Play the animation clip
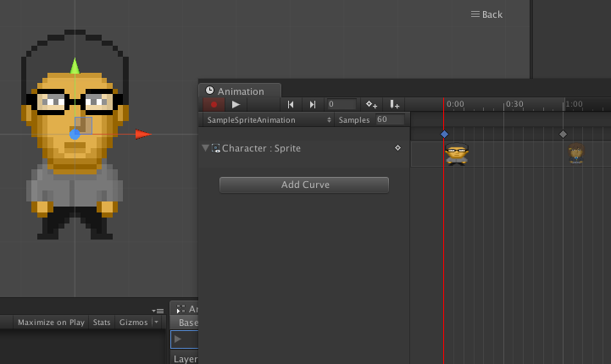 236,104
